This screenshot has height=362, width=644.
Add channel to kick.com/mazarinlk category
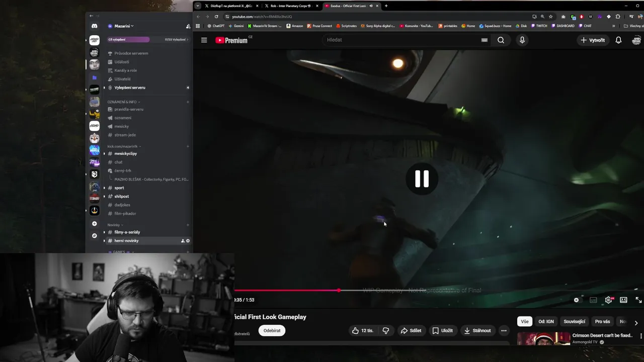click(188, 146)
